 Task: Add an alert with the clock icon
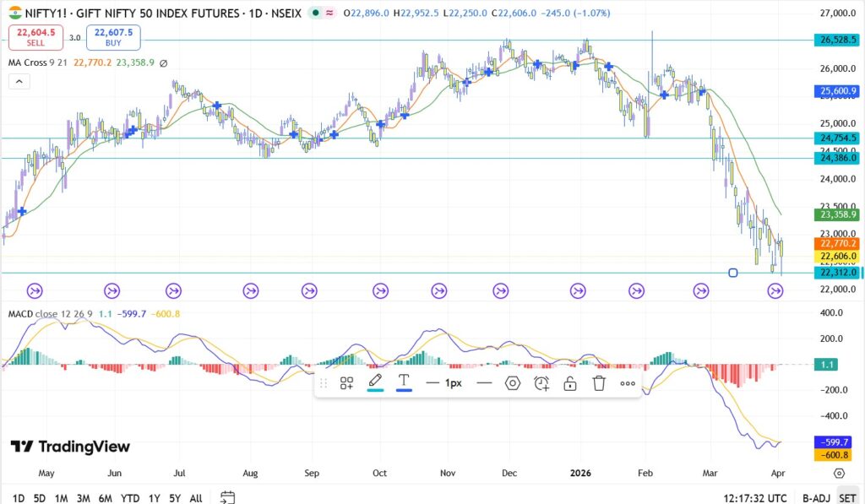point(541,383)
